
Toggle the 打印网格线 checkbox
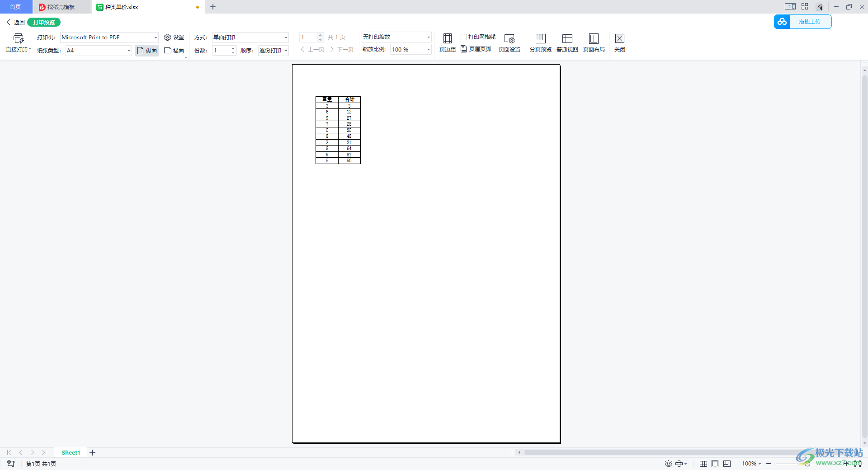point(464,37)
